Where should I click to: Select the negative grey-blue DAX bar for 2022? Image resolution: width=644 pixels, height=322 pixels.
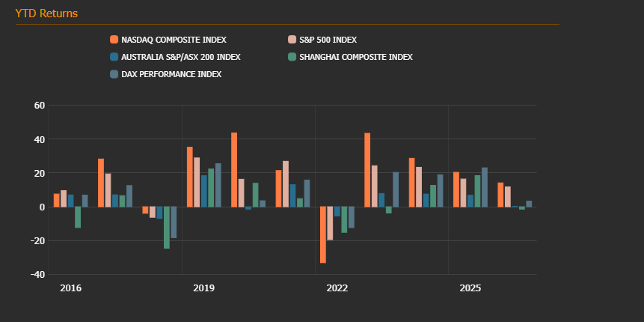click(x=351, y=218)
